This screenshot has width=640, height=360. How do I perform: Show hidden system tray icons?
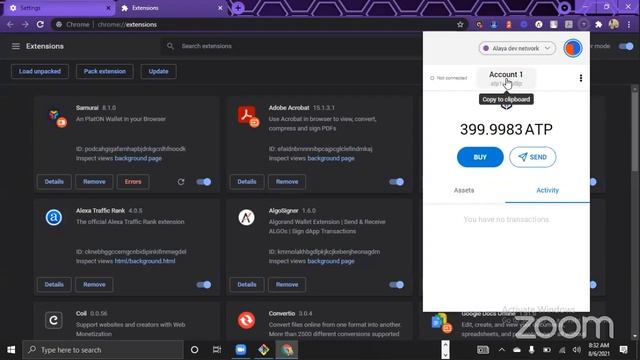click(x=502, y=350)
